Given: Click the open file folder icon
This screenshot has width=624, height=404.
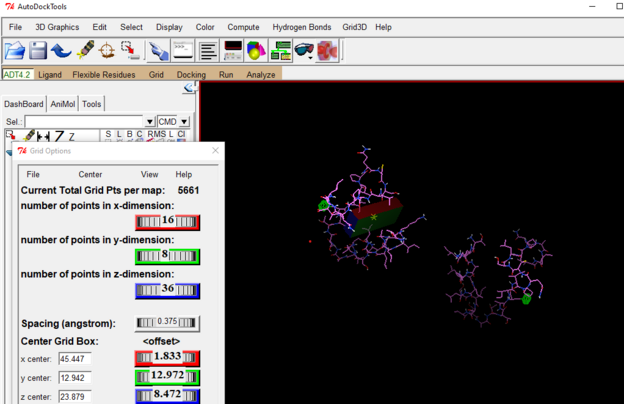Looking at the screenshot, I should [x=14, y=50].
